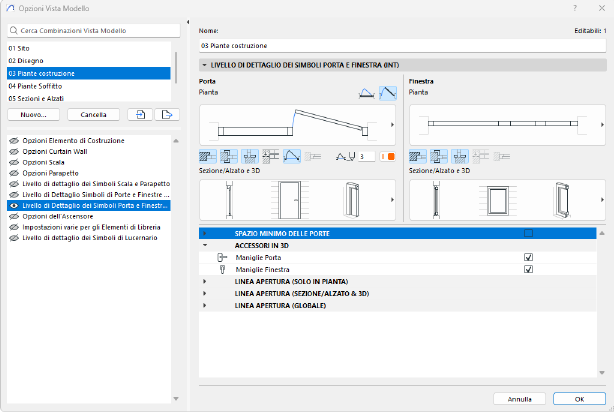Open door plan preview flyout arrow
This screenshot has height=412, width=614.
[391, 125]
